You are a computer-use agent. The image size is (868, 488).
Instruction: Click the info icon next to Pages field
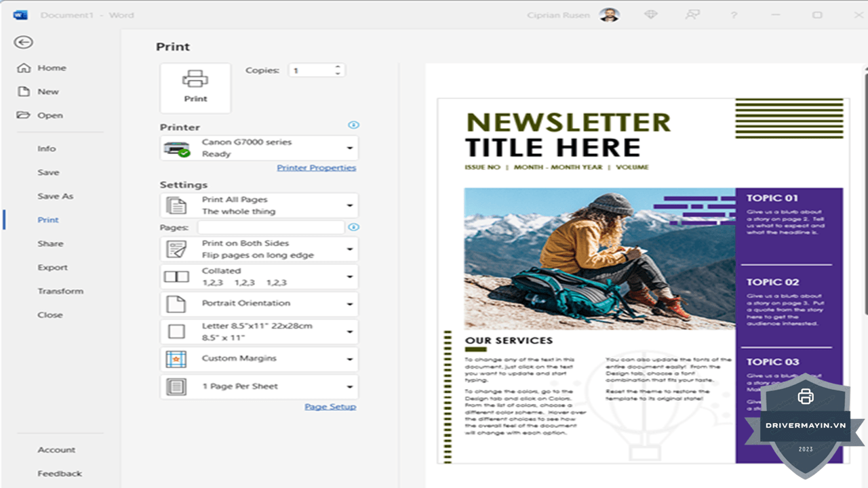click(x=353, y=227)
